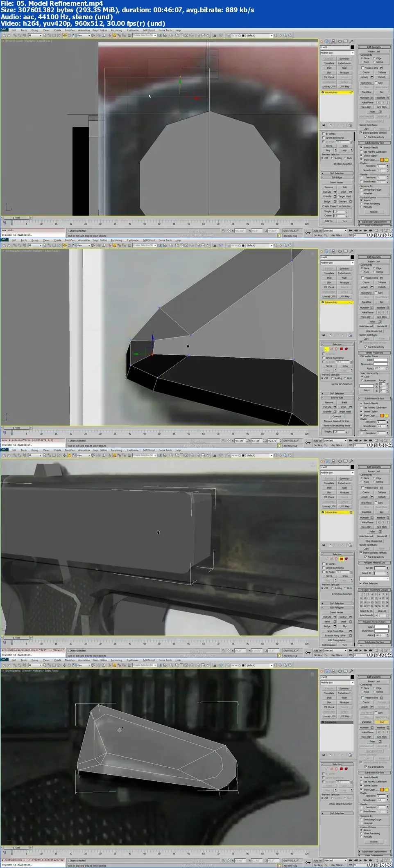394x868 pixels.
Task: In the 00:27:44 frame, uncheck Clear Selection
Action: (361, 584)
